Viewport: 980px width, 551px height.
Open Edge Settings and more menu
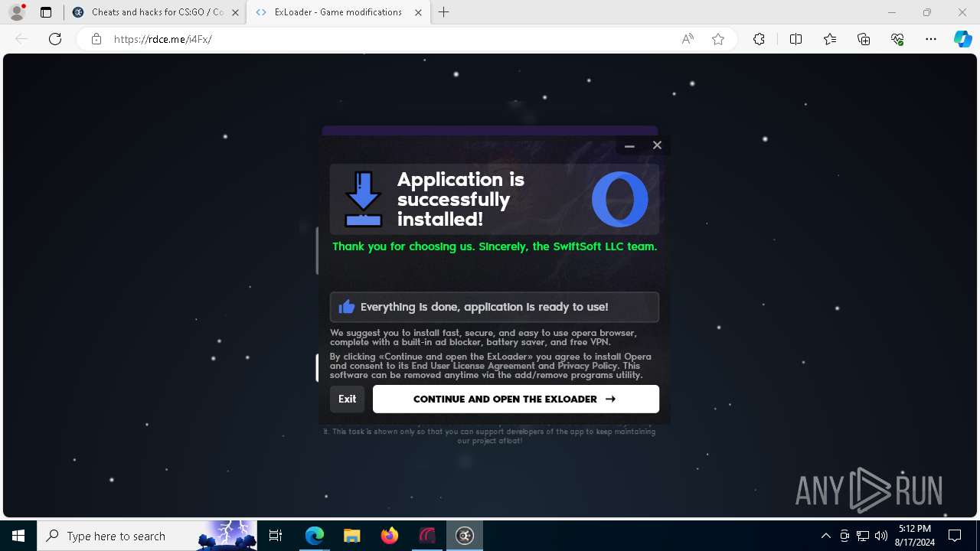coord(931,39)
